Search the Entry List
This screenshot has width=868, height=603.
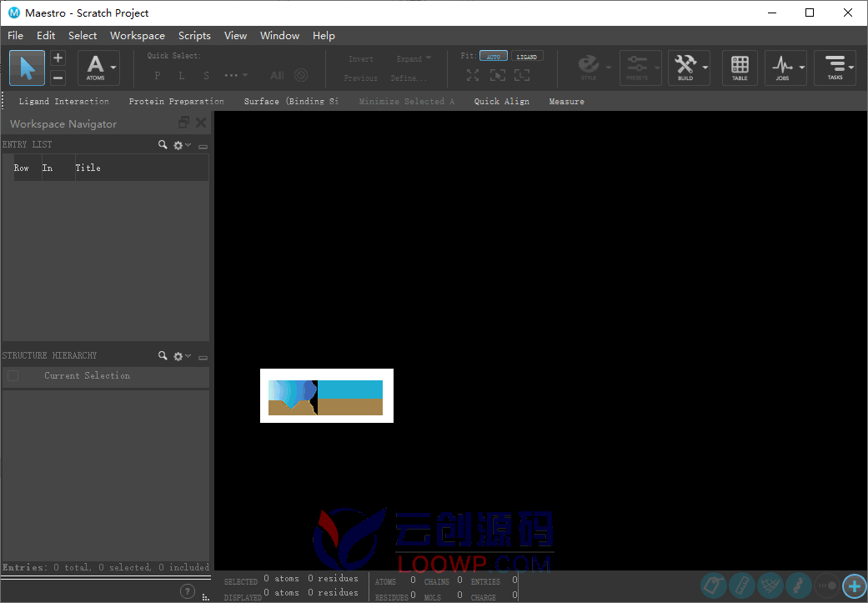pyautogui.click(x=163, y=144)
